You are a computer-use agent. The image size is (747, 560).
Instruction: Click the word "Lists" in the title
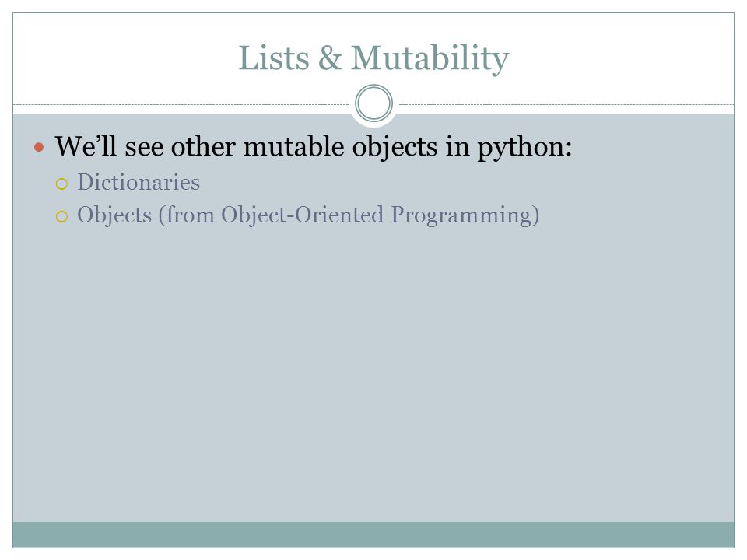274,58
